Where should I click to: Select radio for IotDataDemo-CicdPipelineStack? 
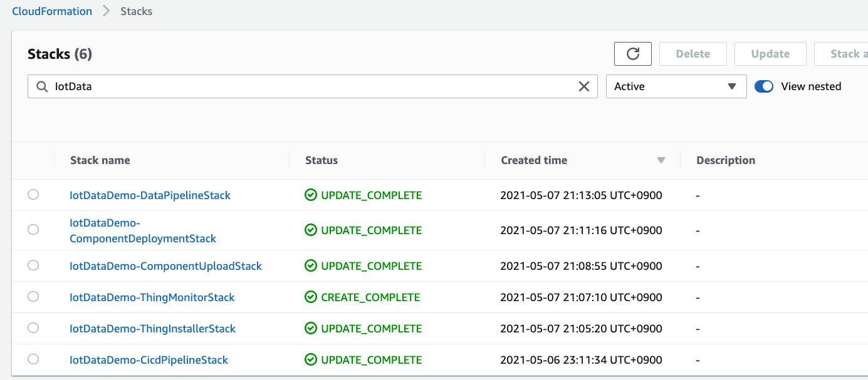click(x=33, y=359)
